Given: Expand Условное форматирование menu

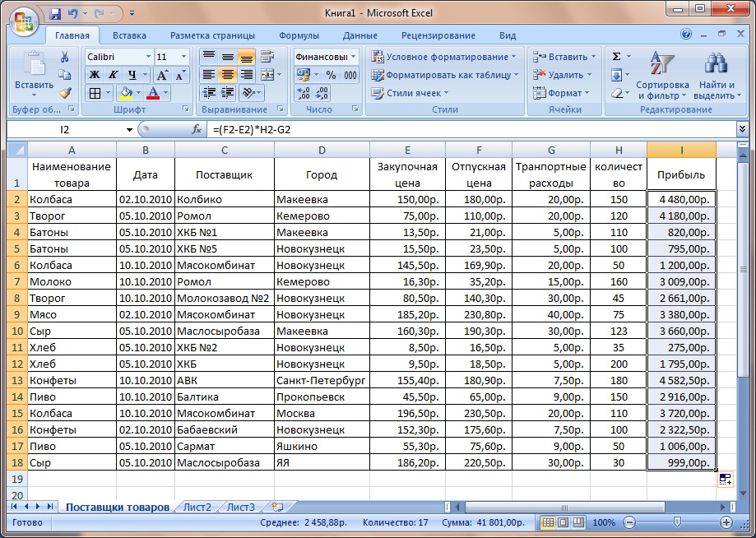Looking at the screenshot, I should 443,57.
